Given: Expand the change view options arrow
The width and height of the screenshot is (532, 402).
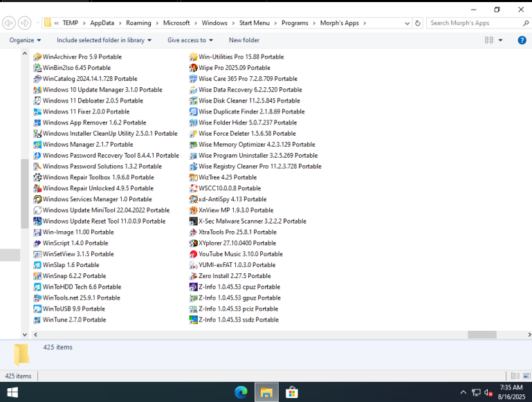Looking at the screenshot, I should coord(500,40).
